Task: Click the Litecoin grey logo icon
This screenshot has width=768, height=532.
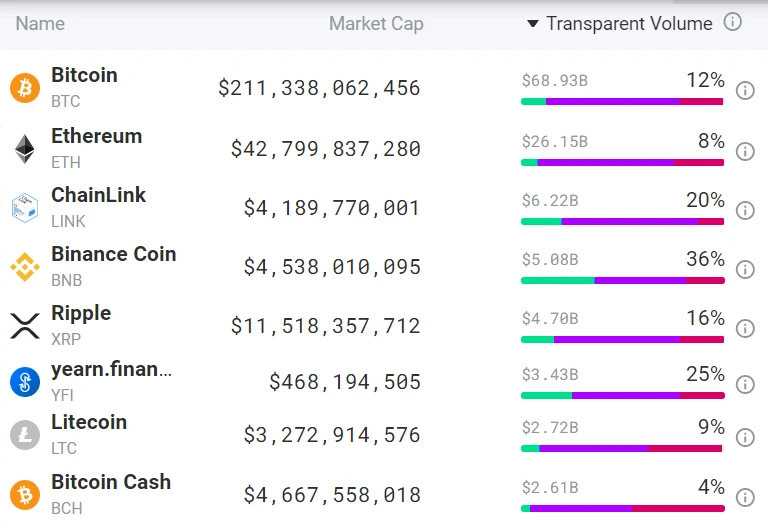Action: 24,435
